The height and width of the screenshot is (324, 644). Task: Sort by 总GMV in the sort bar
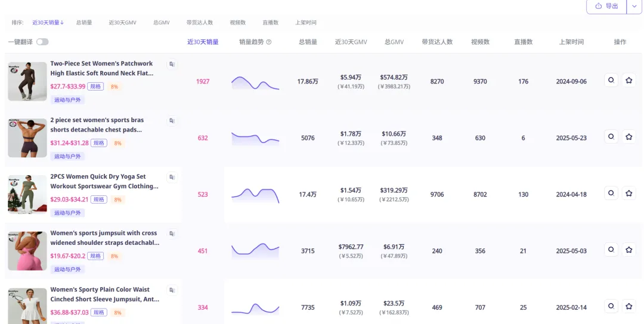point(162,23)
